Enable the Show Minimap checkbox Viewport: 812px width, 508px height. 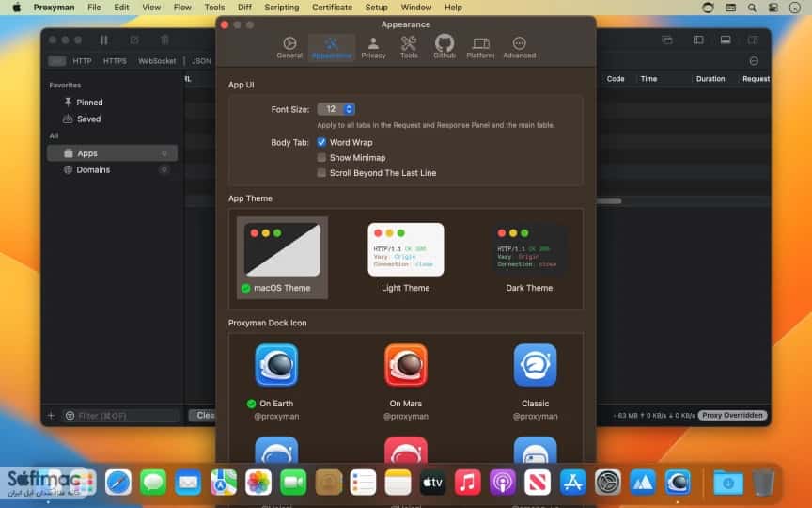(321, 158)
